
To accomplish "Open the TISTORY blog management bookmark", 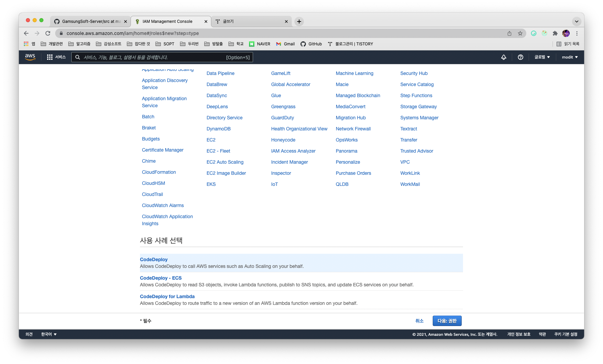I will pos(350,44).
